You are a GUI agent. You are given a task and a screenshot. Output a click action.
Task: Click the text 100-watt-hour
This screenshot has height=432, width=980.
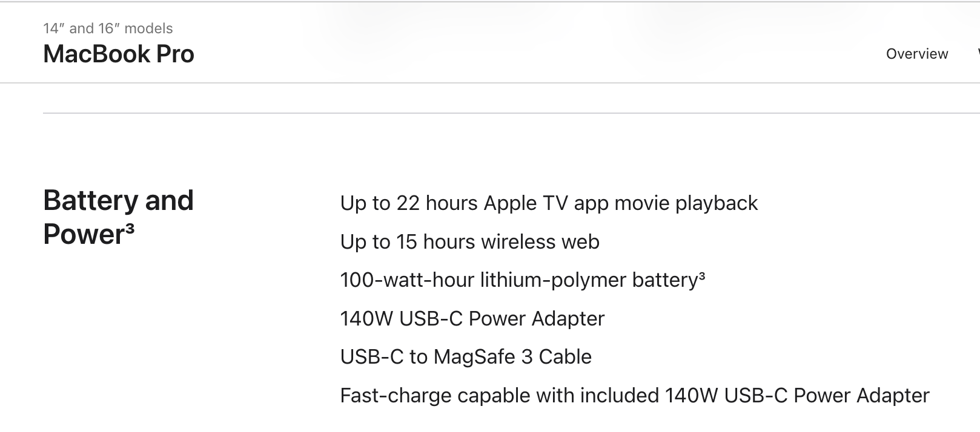click(x=407, y=280)
